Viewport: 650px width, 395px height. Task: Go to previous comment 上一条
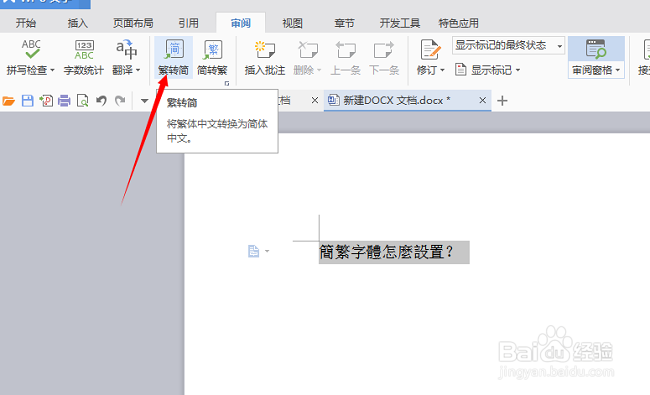pyautogui.click(x=345, y=57)
